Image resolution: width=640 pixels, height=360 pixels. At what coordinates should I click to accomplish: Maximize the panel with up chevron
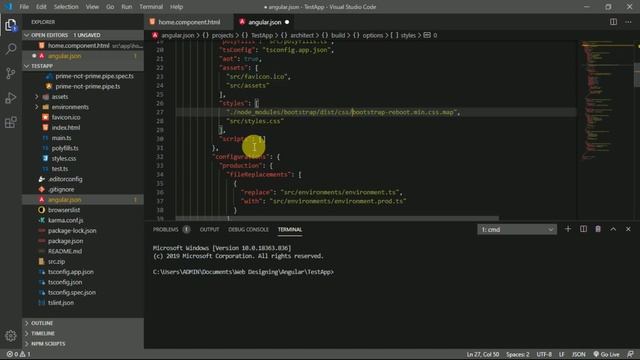pos(613,229)
